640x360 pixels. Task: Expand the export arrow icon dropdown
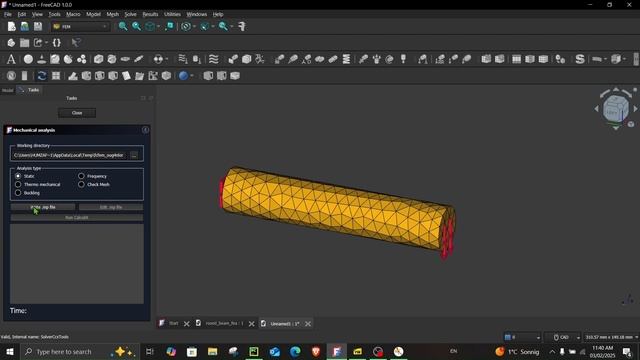pyautogui.click(x=47, y=42)
